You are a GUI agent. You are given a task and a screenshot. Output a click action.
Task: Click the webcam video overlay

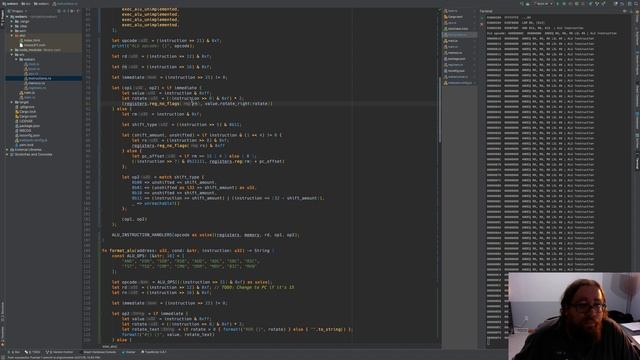pos(574,316)
